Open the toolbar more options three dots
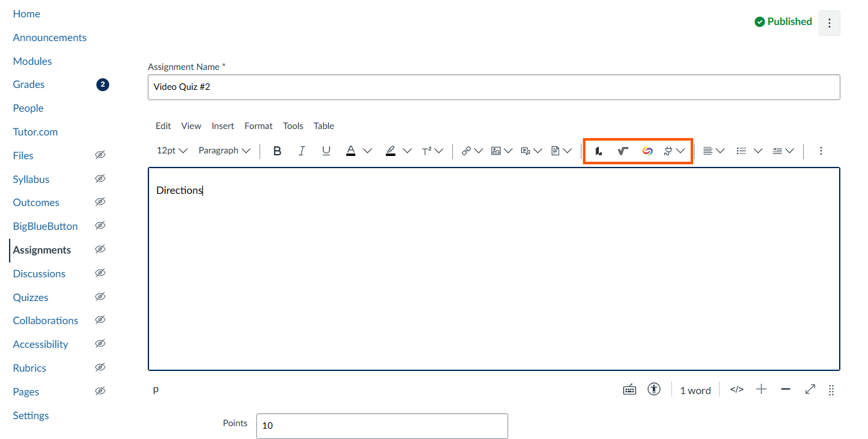868x439 pixels. click(820, 151)
